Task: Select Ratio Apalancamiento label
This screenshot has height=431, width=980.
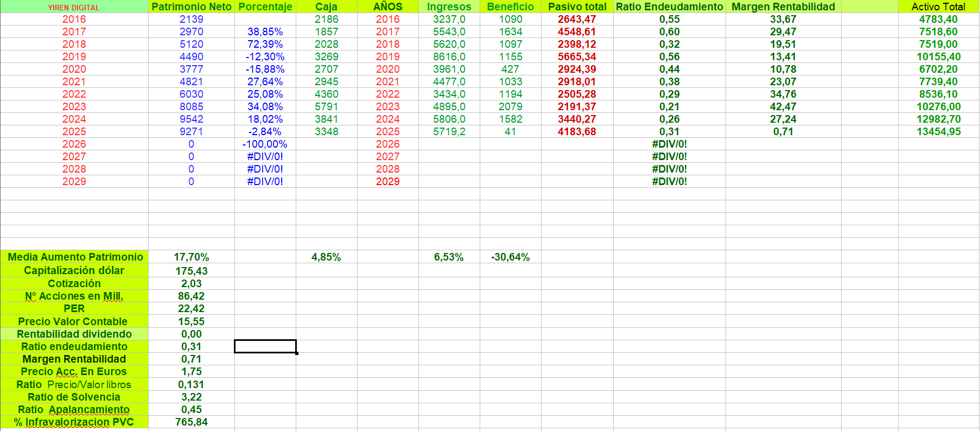Action: tap(74, 410)
